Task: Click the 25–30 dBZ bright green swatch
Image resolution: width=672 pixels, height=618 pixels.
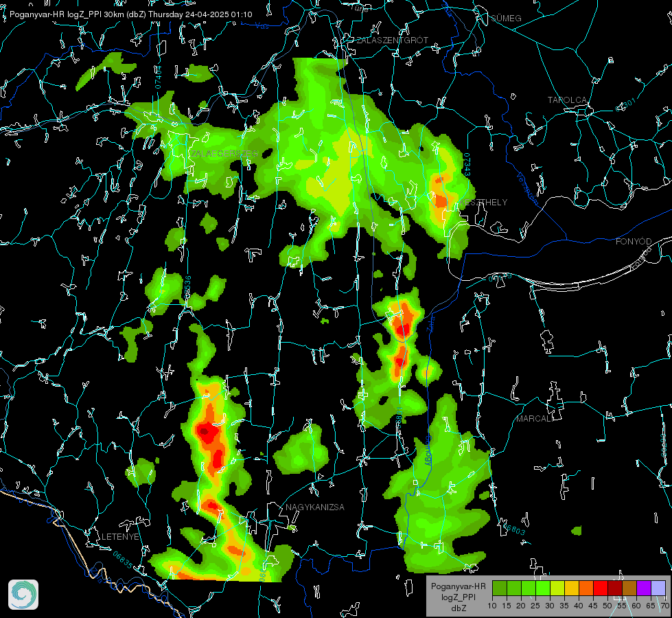Action: pyautogui.click(x=543, y=588)
